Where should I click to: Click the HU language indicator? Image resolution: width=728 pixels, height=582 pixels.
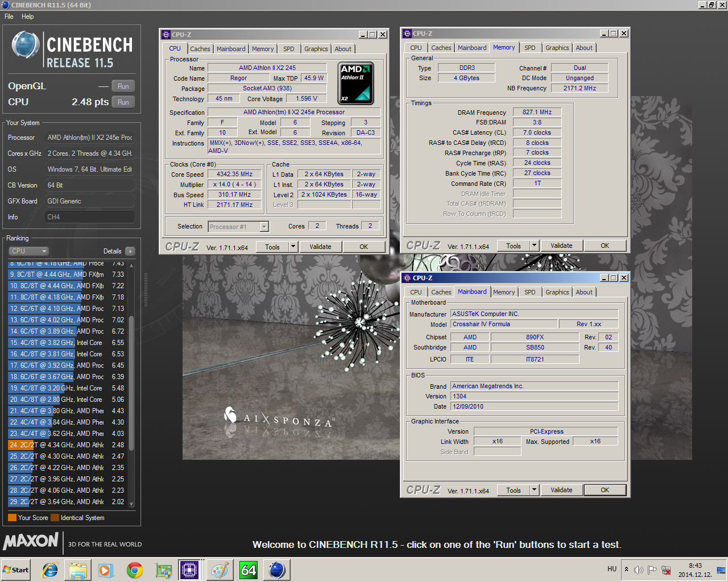612,569
